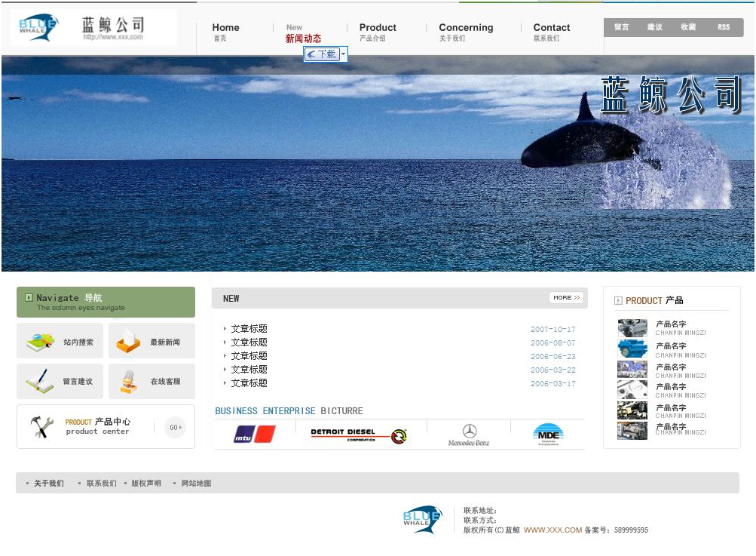Open online customer service (在线客服) icon
756x556 pixels.
click(129, 382)
